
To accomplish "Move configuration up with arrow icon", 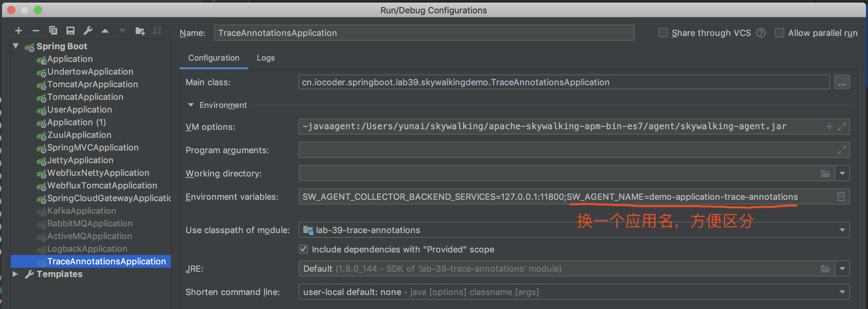I will [105, 31].
